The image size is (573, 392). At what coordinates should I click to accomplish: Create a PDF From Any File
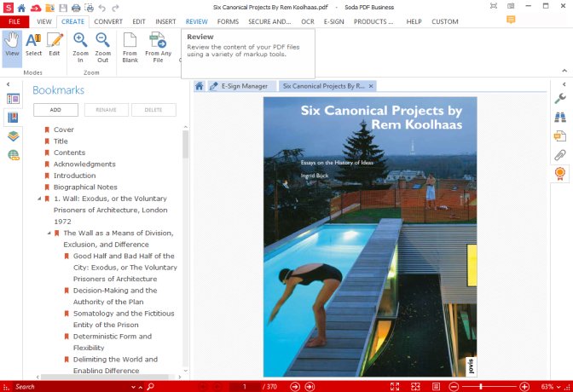coord(158,48)
